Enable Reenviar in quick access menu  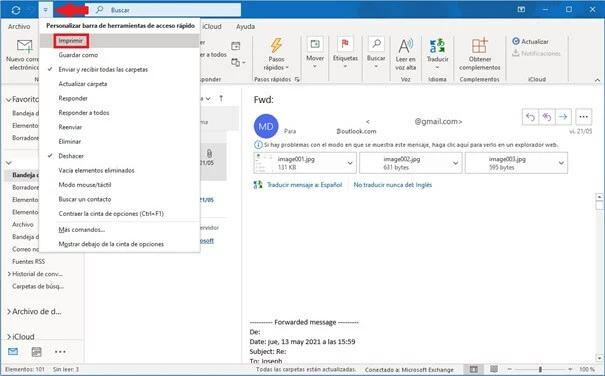pos(120,127)
